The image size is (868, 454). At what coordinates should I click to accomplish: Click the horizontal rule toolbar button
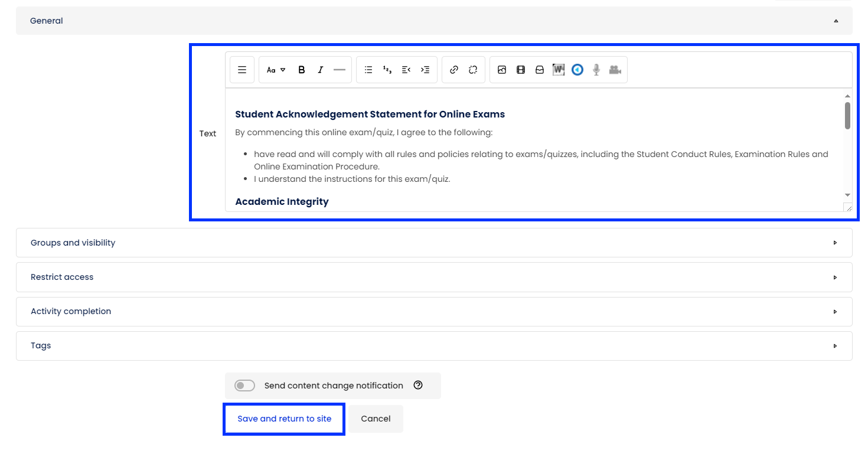coord(340,70)
